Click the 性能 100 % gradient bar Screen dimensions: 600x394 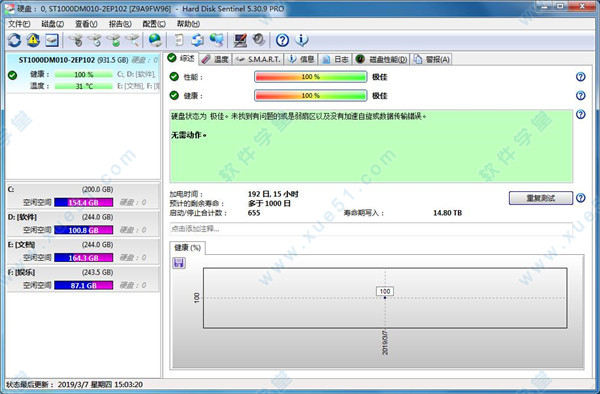[310, 77]
